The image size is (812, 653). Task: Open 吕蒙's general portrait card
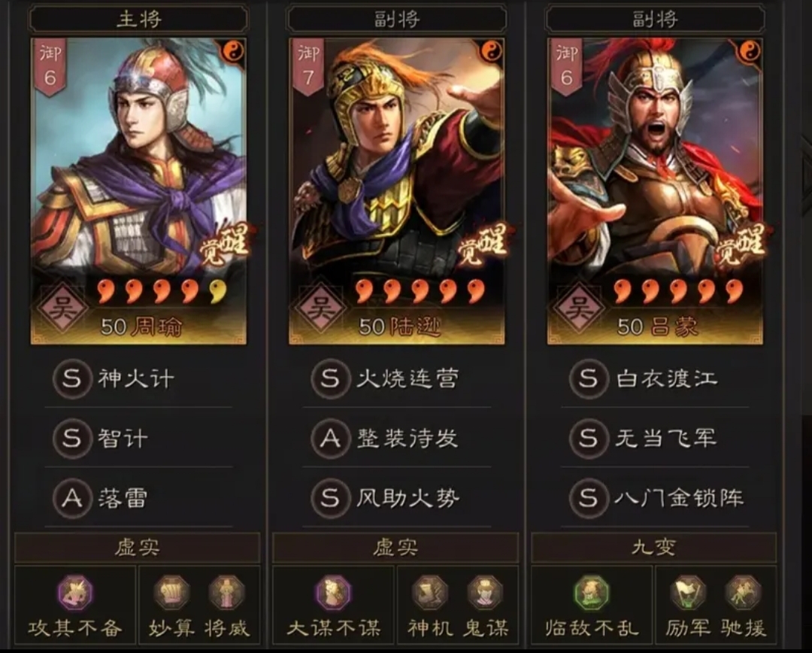click(655, 191)
